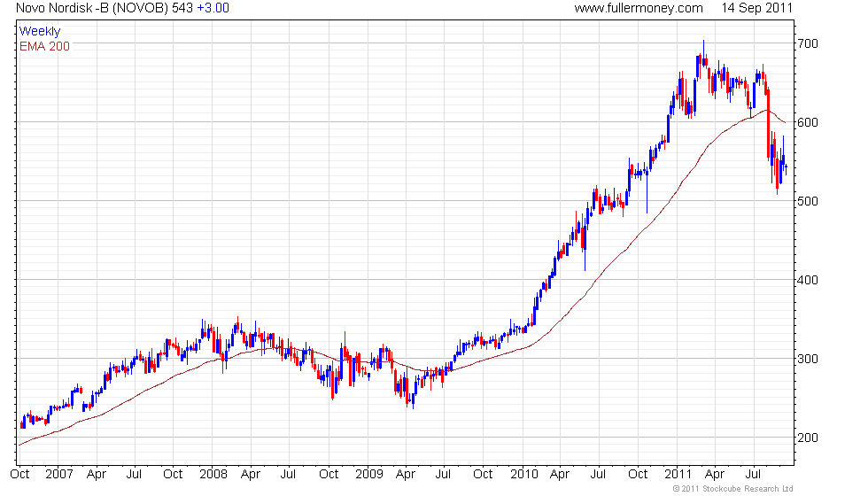Click the '2011' year axis label
The width and height of the screenshot is (868, 496).
coord(678,475)
